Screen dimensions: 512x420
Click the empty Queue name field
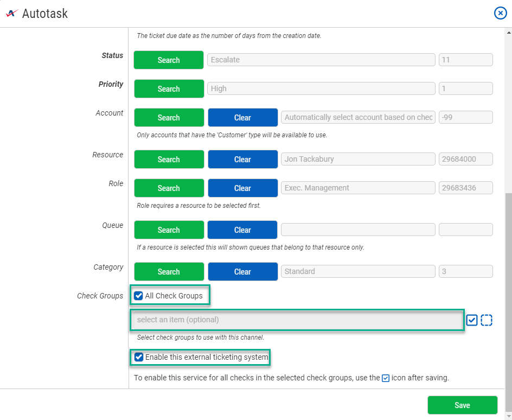pyautogui.click(x=358, y=230)
